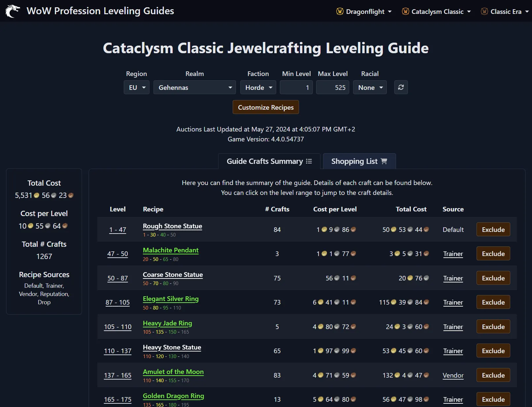The image size is (532, 407).
Task: Click the Min Level input field
Action: pos(296,87)
